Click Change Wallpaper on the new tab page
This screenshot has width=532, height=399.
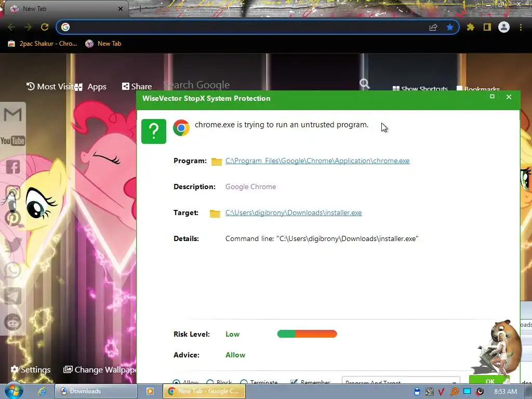click(100, 369)
